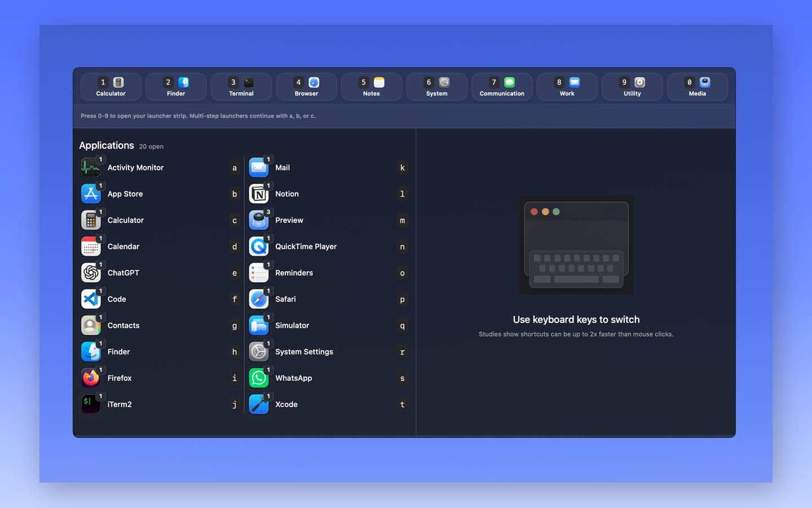Viewport: 812px width, 508px height.
Task: Select the 'App Store' name text
Action: click(x=125, y=194)
